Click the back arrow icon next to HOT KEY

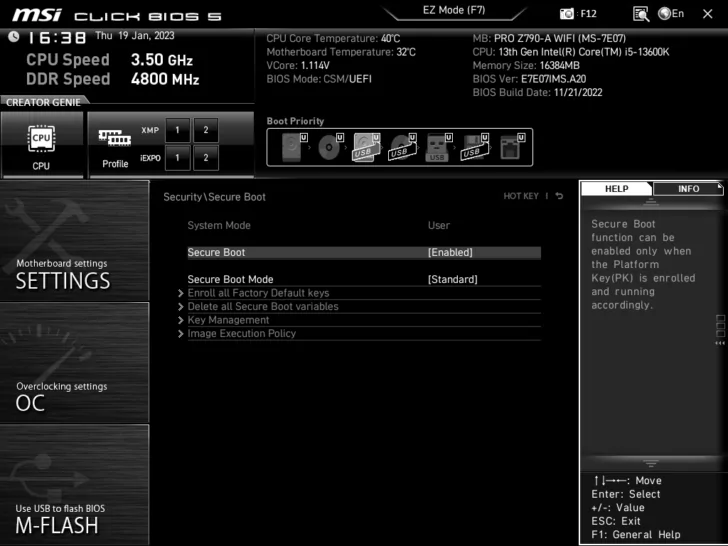click(559, 196)
